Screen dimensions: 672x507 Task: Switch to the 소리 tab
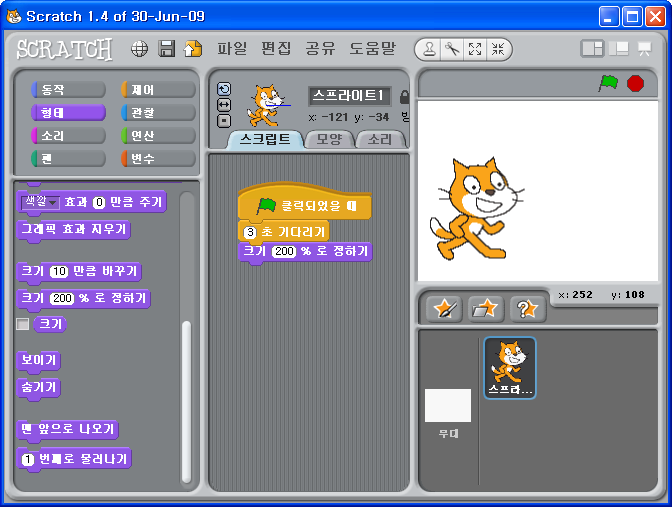point(380,140)
